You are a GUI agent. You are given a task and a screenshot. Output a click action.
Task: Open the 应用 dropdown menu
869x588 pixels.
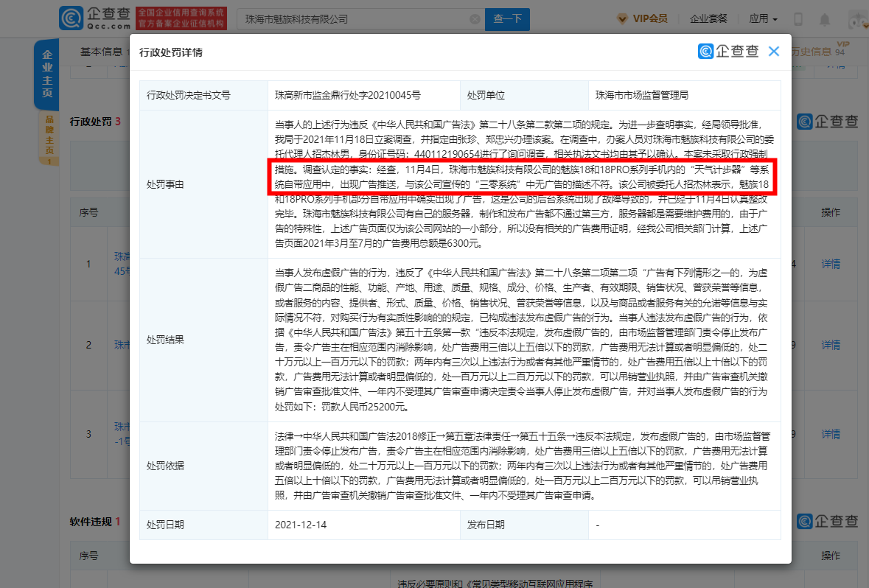pyautogui.click(x=762, y=18)
